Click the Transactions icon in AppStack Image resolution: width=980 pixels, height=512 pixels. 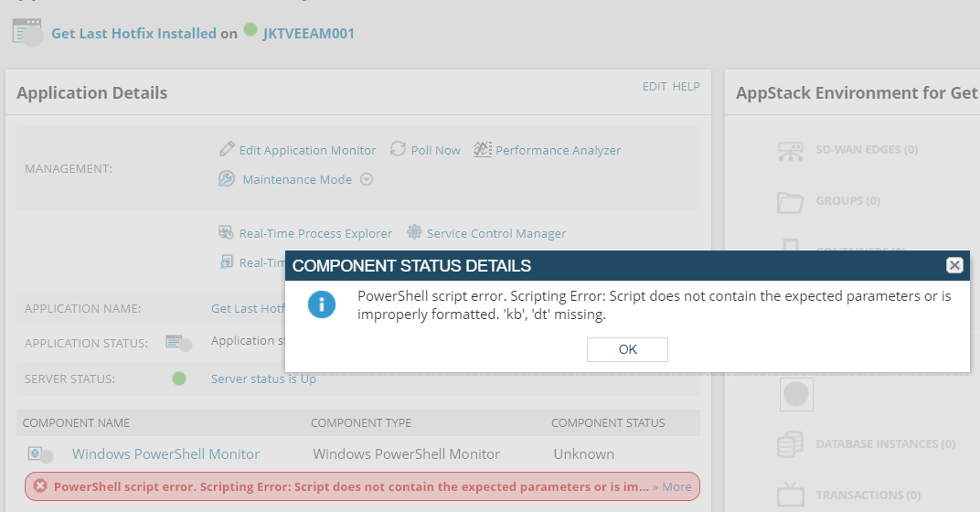point(791,495)
